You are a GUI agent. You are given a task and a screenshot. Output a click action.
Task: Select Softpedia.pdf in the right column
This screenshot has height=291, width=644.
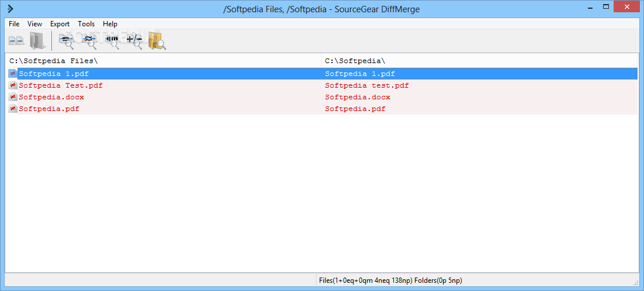[355, 109]
